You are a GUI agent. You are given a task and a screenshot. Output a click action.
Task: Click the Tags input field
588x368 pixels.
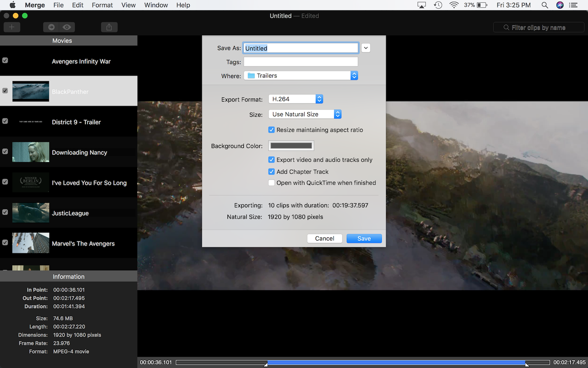pyautogui.click(x=301, y=62)
